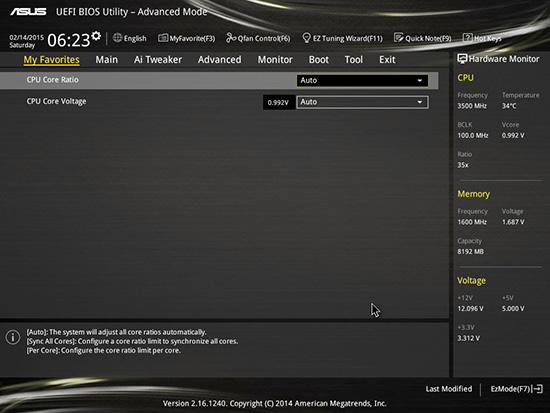Click the Capacity 8192 MB value
The height and width of the screenshot is (413, 550).
tap(470, 252)
